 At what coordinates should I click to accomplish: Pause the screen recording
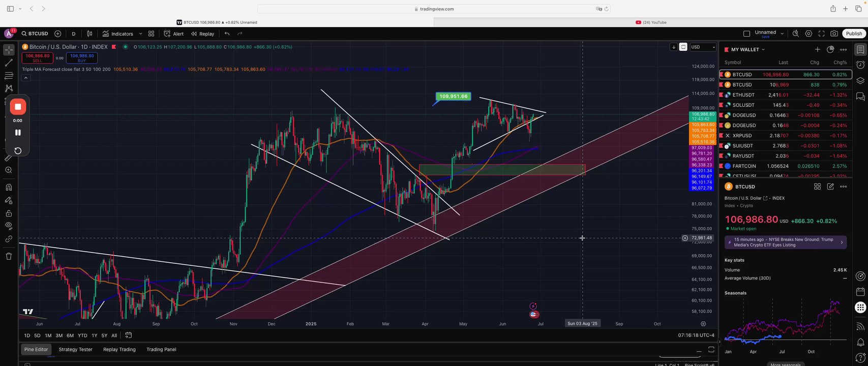coord(18,133)
